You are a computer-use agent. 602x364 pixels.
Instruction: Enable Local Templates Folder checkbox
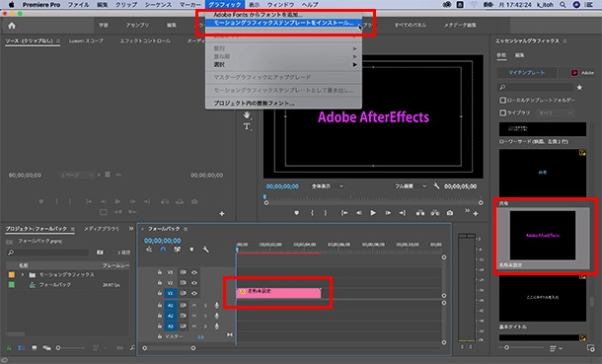502,100
